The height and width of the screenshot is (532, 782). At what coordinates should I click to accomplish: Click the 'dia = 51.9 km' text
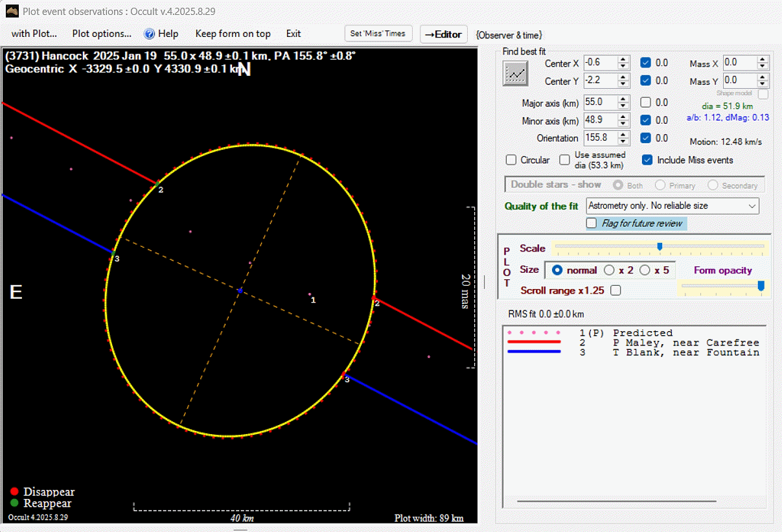(x=727, y=106)
